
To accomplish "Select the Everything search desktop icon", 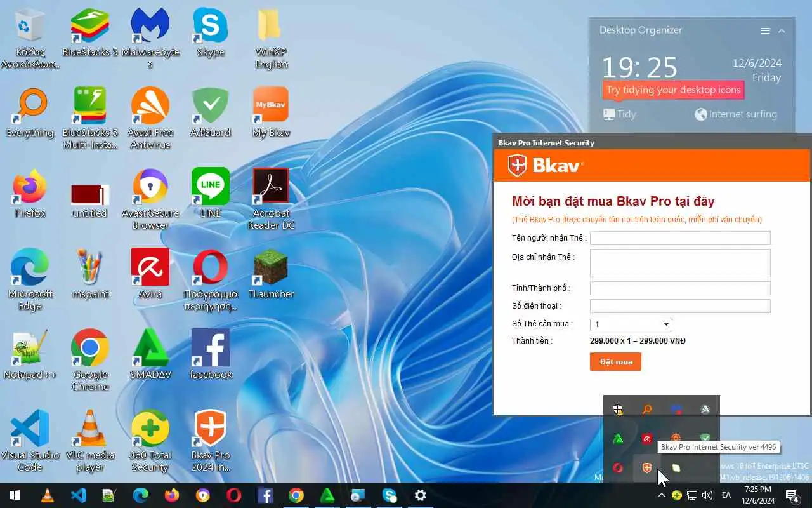I will (x=30, y=113).
